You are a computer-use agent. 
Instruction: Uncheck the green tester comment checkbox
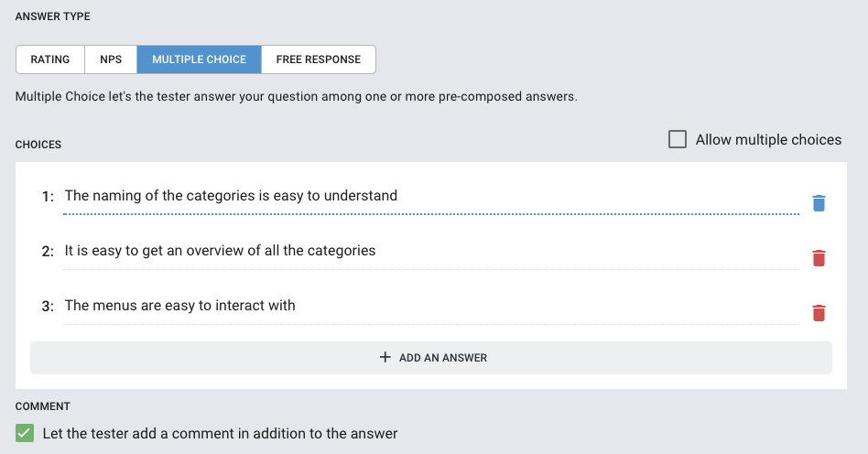25,433
